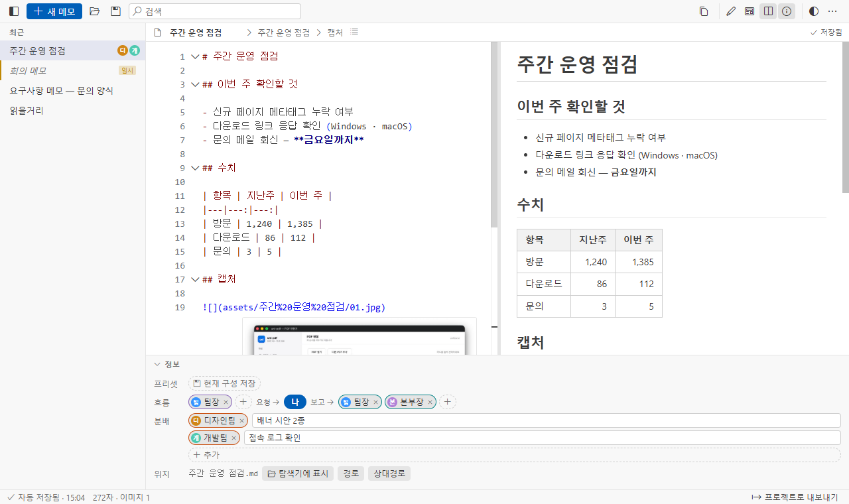This screenshot has width=849, height=504.
Task: Open a folder using the folder icon
Action: [95, 11]
